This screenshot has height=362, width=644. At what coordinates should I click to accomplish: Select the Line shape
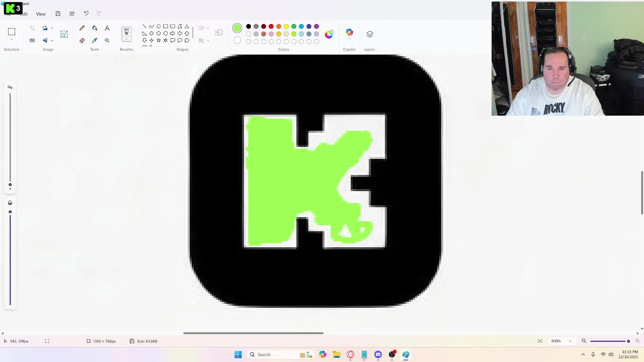144,27
